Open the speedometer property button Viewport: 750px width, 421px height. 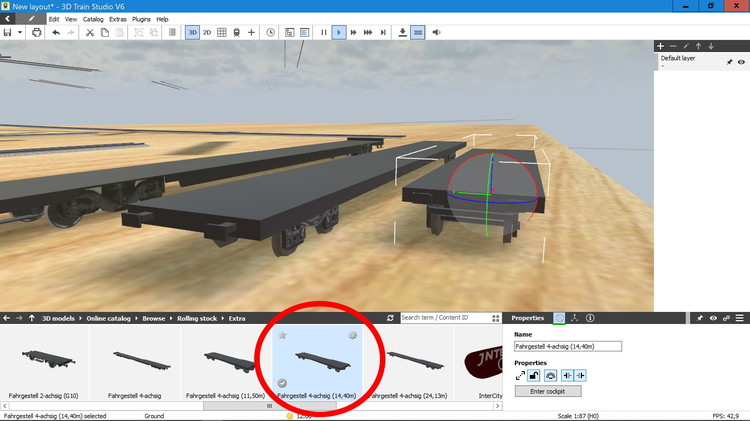(x=551, y=376)
